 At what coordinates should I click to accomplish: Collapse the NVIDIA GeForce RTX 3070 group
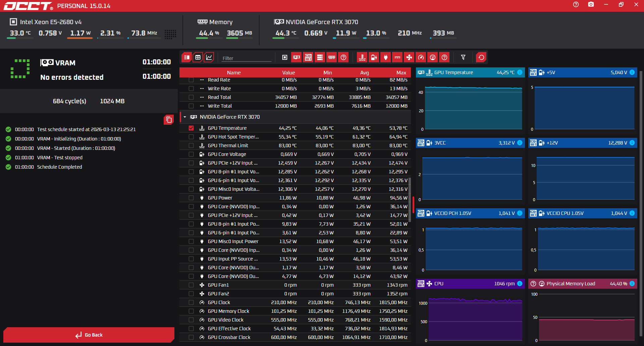pos(185,117)
